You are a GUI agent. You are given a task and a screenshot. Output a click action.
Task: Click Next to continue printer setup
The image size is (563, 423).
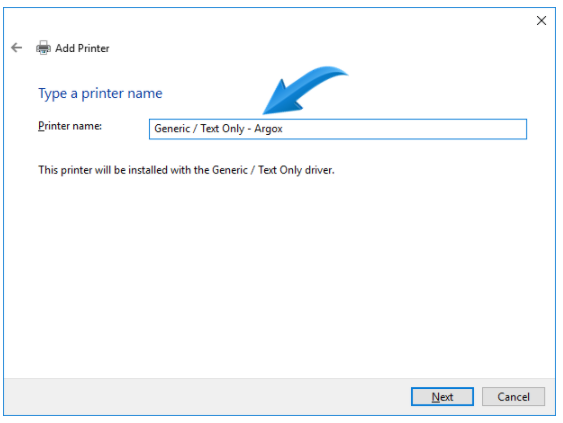coord(442,396)
